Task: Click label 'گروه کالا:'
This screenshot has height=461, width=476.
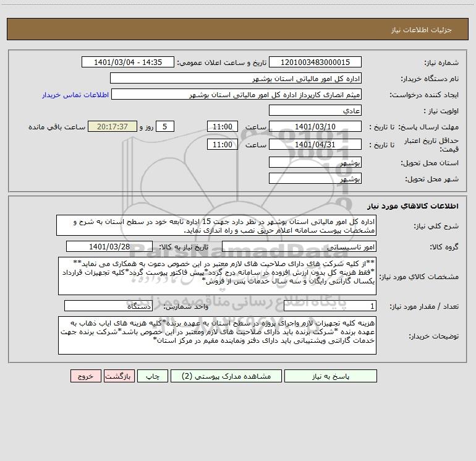Action: [x=444, y=247]
